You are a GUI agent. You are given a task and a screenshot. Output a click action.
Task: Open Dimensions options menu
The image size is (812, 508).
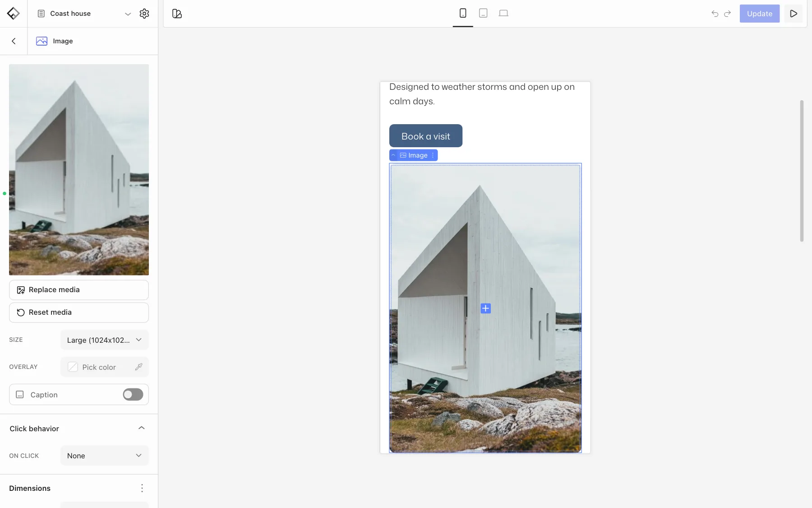click(142, 488)
